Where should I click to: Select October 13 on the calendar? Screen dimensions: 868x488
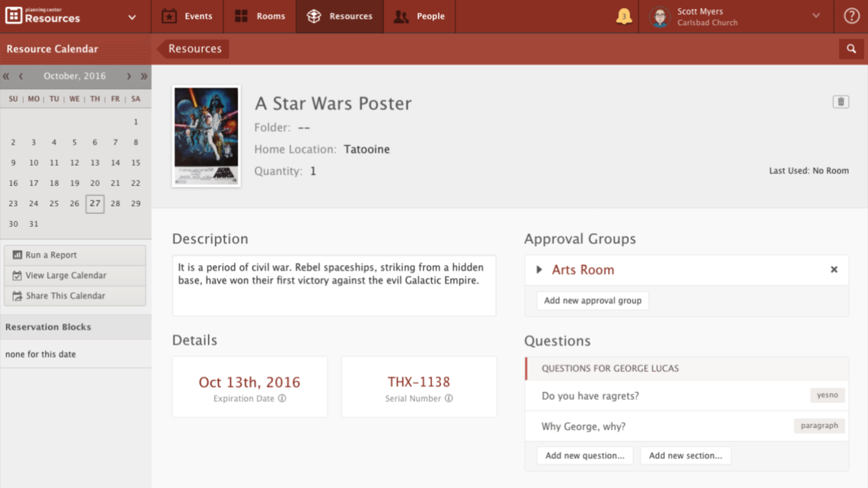95,163
